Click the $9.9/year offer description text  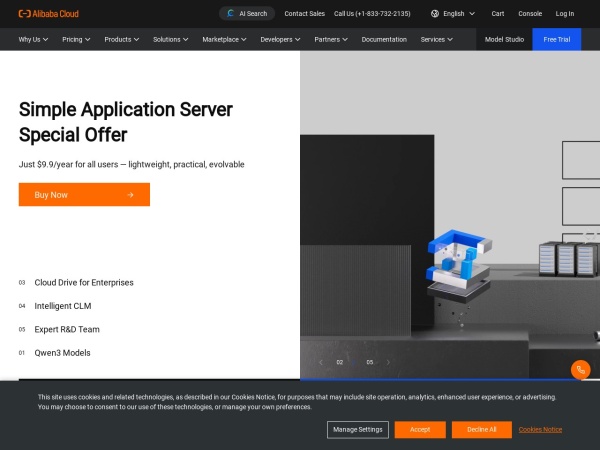(132, 165)
